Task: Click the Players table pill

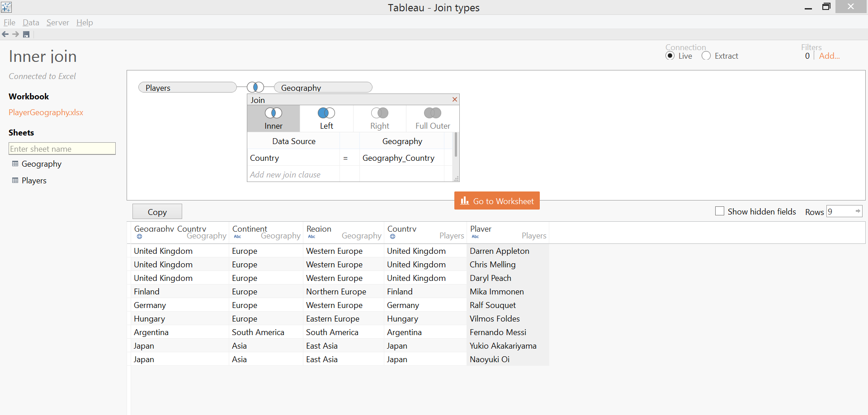Action: pos(188,87)
